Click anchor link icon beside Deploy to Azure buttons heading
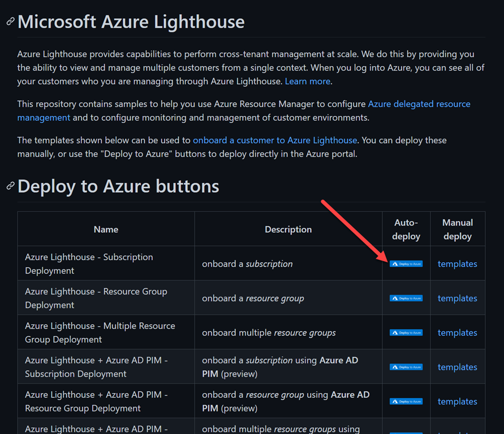 [10, 186]
